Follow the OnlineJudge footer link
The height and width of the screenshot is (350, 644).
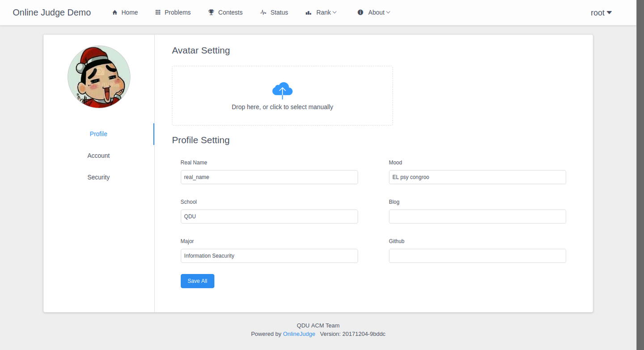[299, 334]
